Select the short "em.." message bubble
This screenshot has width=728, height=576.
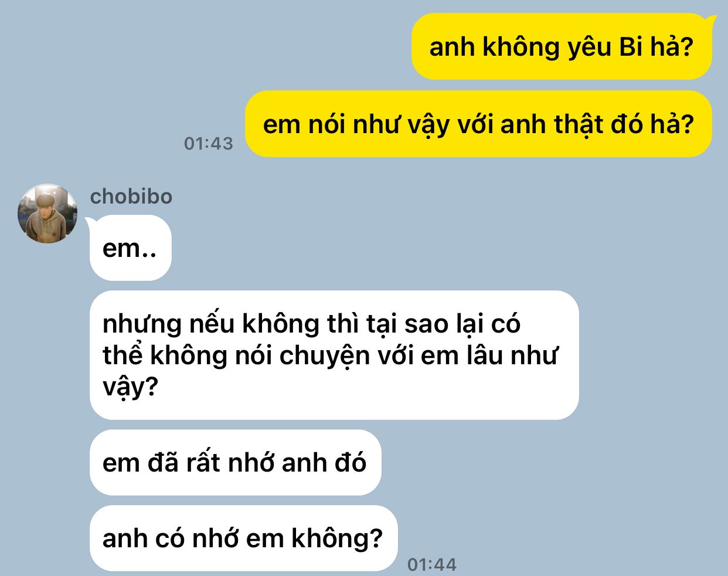(x=130, y=248)
